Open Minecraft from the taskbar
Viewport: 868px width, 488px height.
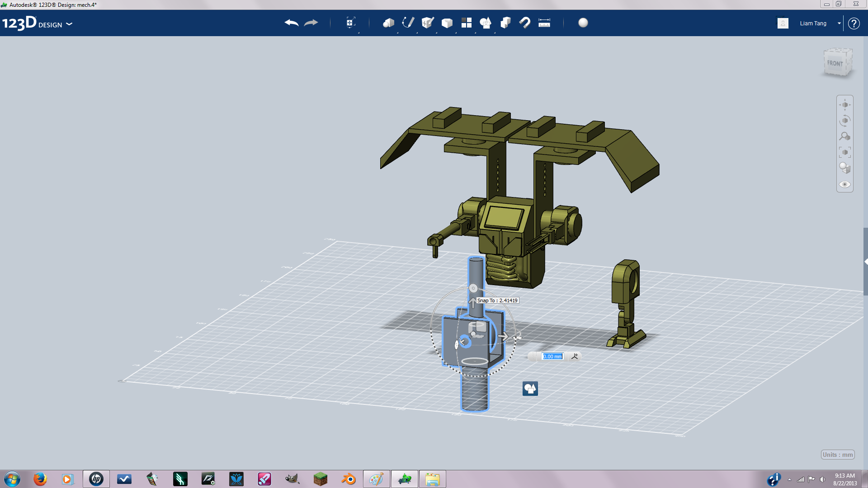click(320, 479)
